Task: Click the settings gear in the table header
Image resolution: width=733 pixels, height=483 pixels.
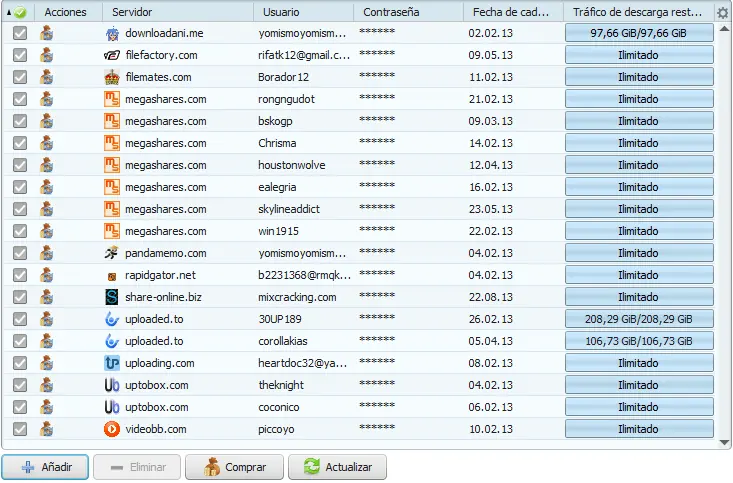Action: click(x=723, y=13)
